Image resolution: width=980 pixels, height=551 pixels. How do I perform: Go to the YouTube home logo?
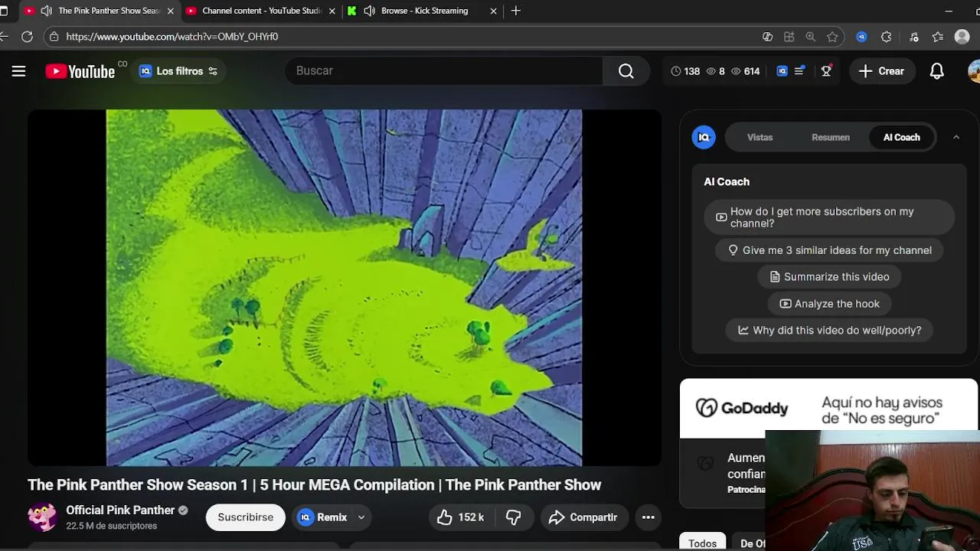point(80,71)
